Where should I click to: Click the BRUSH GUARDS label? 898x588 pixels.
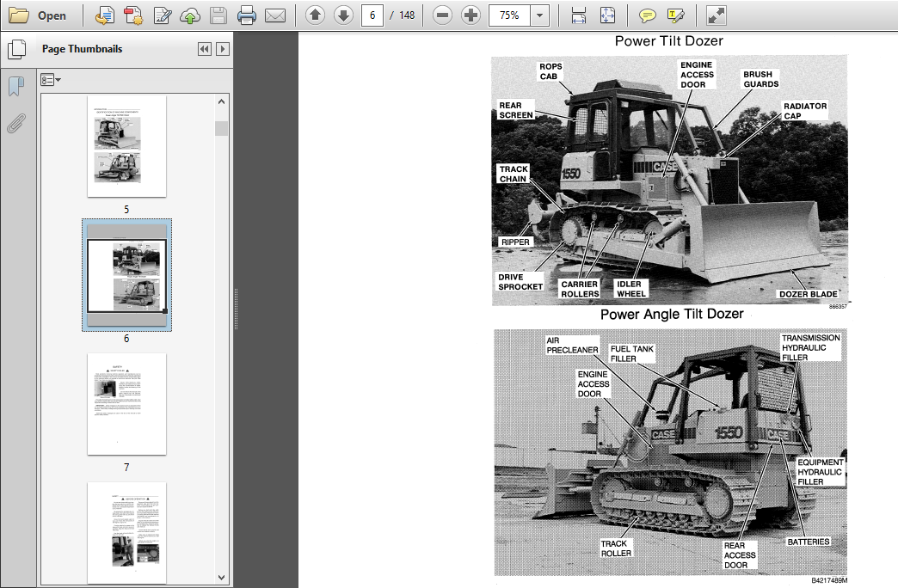pos(760,79)
